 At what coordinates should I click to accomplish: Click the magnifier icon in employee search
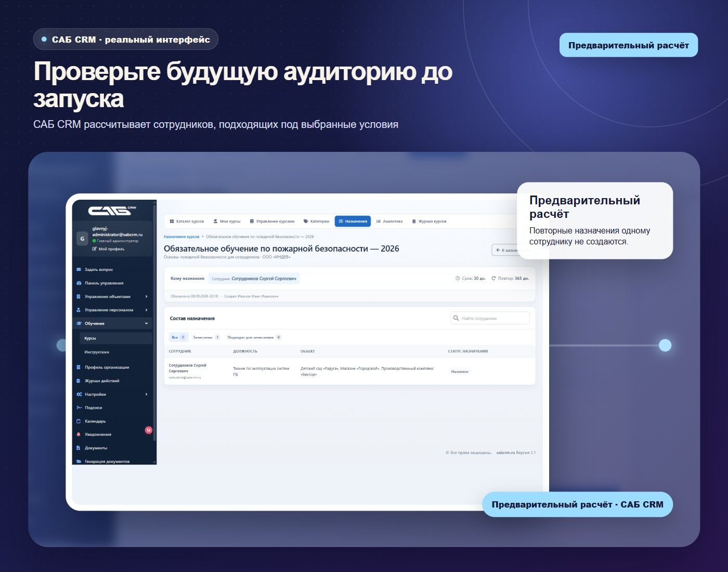(x=456, y=318)
